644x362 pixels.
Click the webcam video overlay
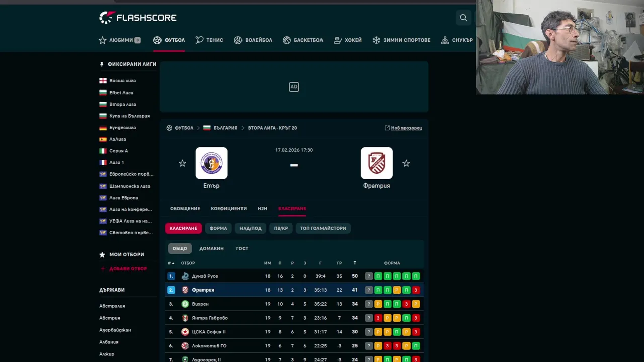click(x=560, y=47)
